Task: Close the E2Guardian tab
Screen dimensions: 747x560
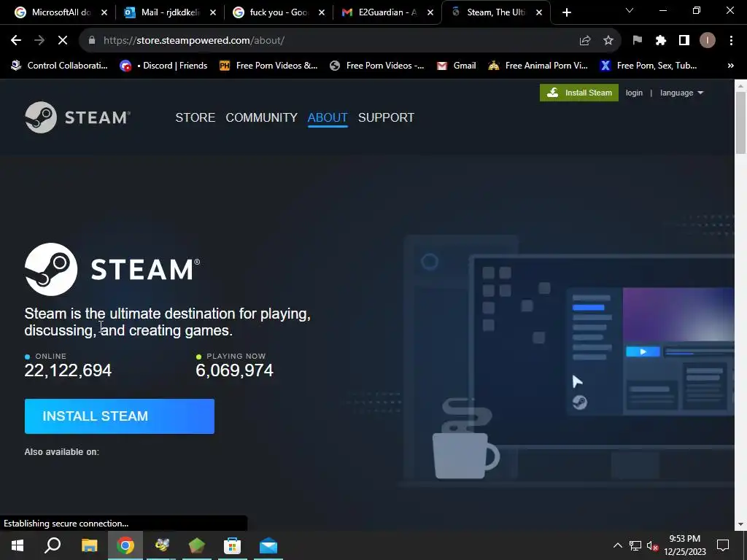Action: pos(430,12)
